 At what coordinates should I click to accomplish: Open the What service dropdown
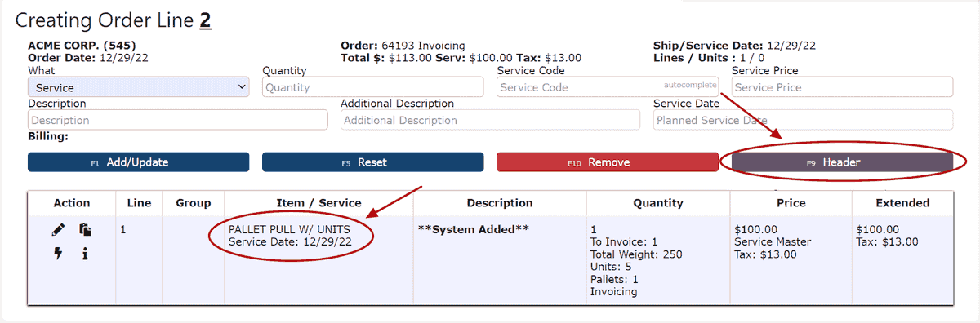click(139, 87)
